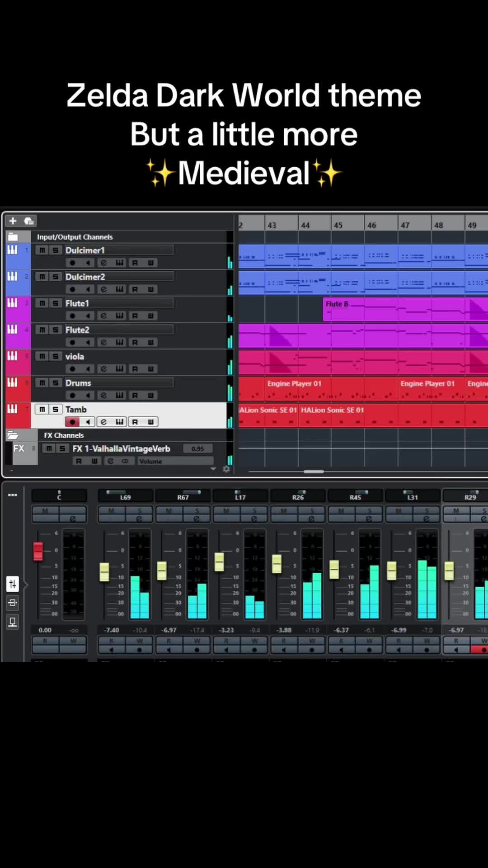
Task: Open Edit Channel Settings for Tamb
Action: pos(103,422)
